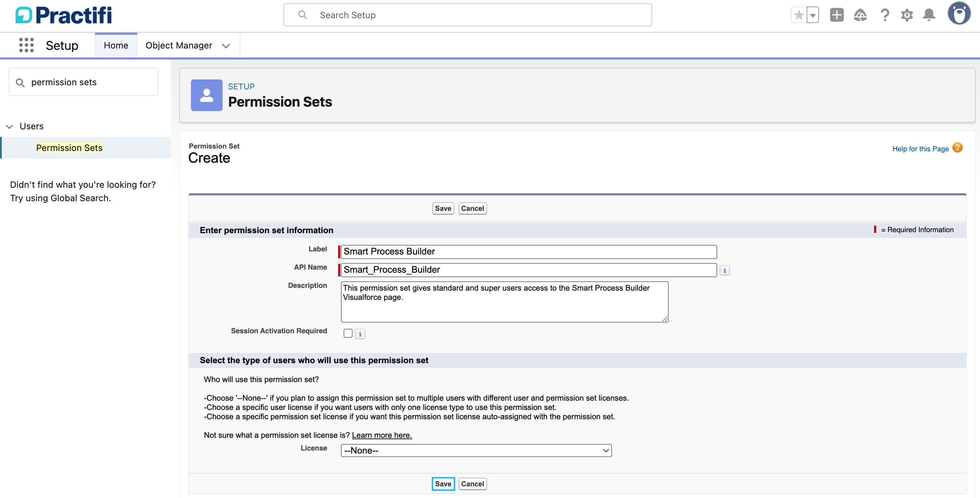Click the Setup app name

pyautogui.click(x=62, y=45)
